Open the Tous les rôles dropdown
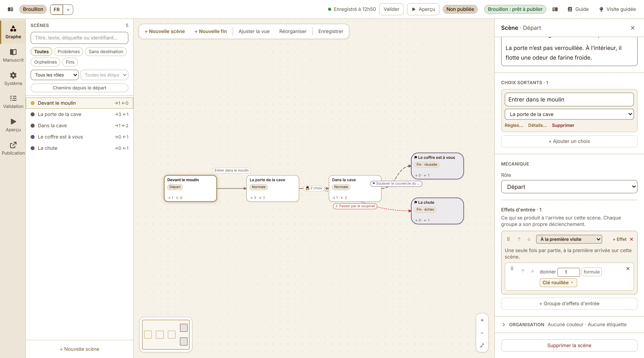This screenshot has height=358, width=644. click(55, 75)
